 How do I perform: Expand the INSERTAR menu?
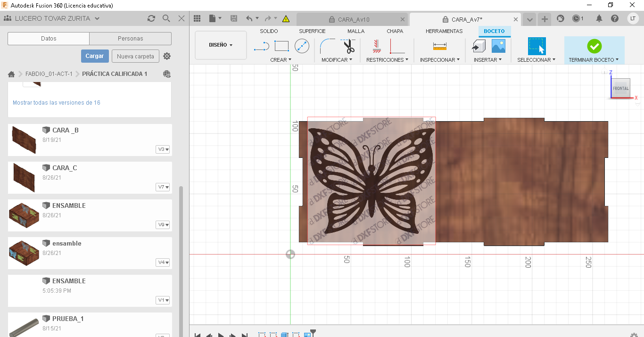click(x=487, y=60)
